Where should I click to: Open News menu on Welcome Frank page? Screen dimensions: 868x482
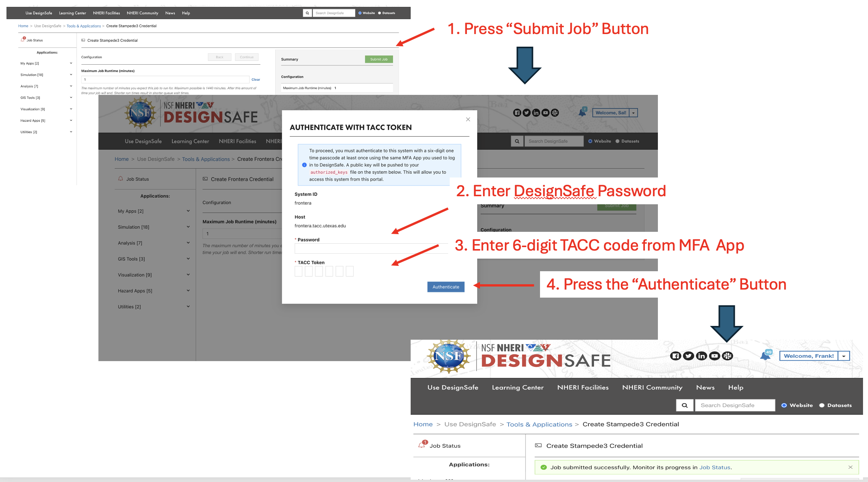705,388
